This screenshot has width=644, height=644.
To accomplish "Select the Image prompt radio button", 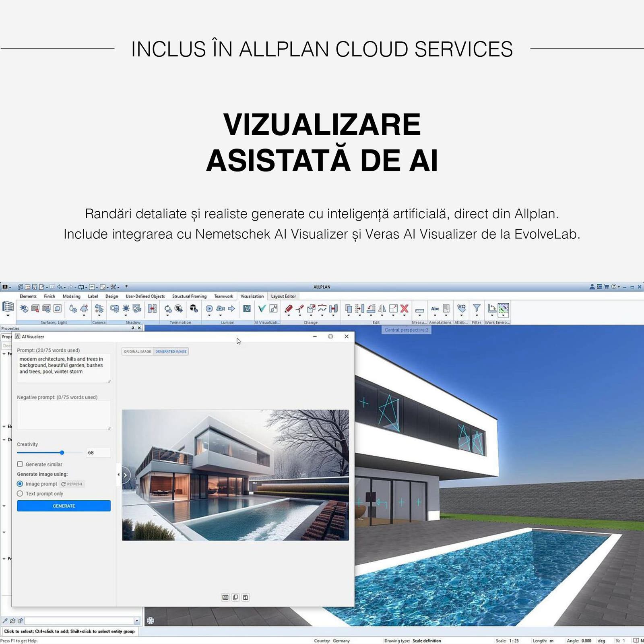I will [x=20, y=484].
